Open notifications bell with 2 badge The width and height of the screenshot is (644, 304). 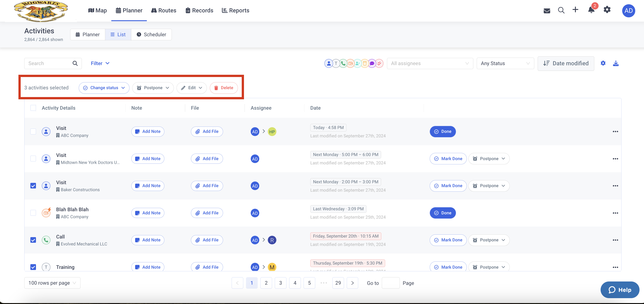click(x=591, y=10)
